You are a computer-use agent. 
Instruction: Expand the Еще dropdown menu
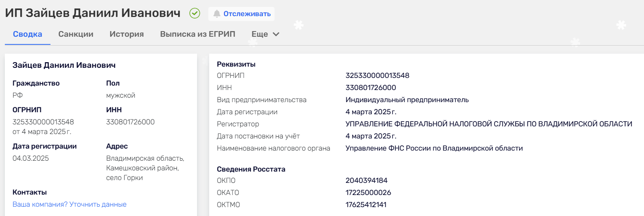tap(265, 34)
